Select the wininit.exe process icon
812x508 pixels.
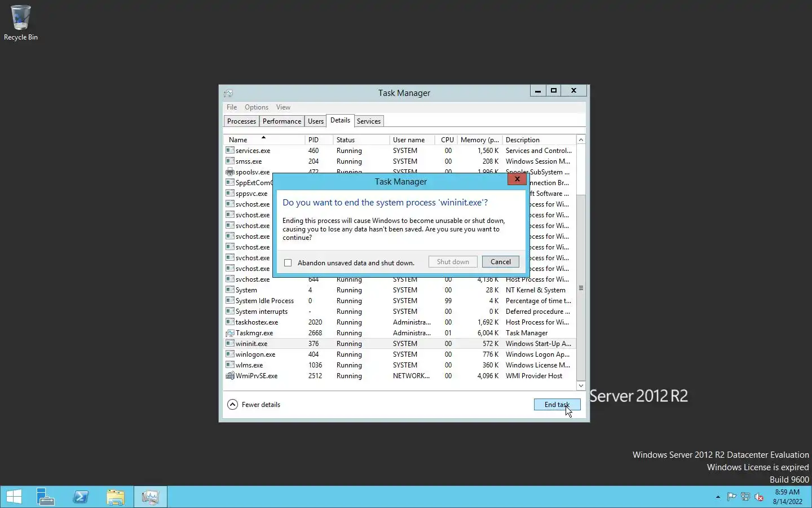230,344
